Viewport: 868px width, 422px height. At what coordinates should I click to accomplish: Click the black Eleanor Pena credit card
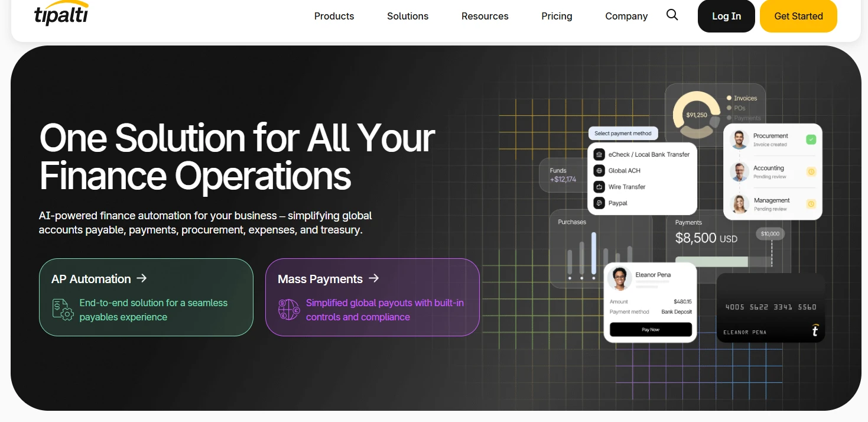[771, 307]
